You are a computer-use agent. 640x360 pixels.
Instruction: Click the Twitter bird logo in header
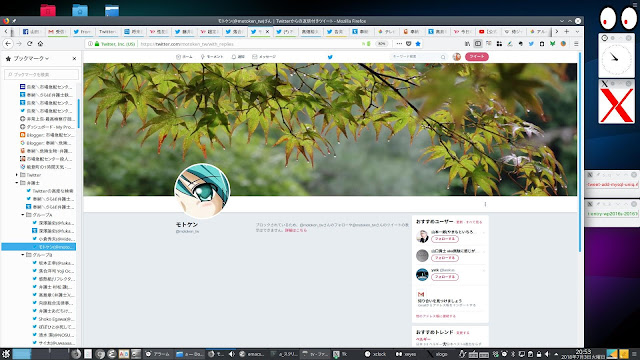[330, 57]
